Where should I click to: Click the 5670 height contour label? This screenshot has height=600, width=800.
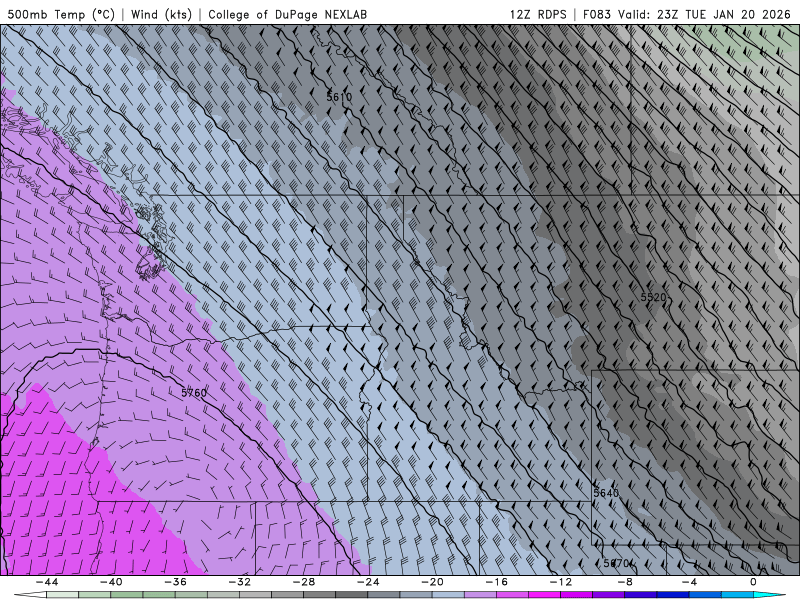(617, 563)
